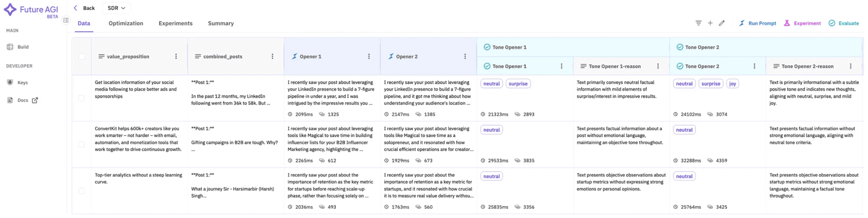Click the 'Get location information' value cell
This screenshot has width=868, height=218.
[139, 98]
